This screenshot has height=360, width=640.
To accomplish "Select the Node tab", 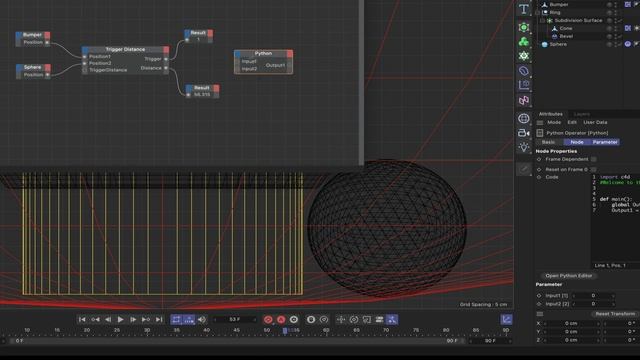I will click(x=576, y=142).
